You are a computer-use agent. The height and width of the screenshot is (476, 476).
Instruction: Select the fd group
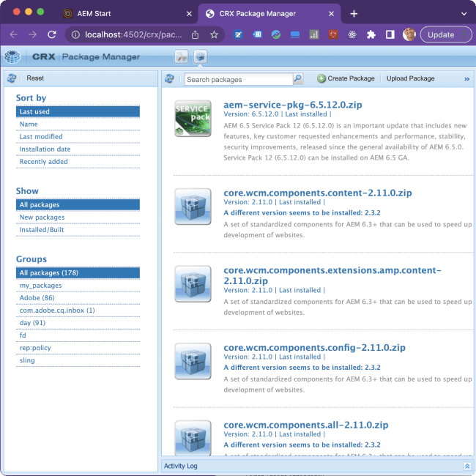pyautogui.click(x=78, y=335)
